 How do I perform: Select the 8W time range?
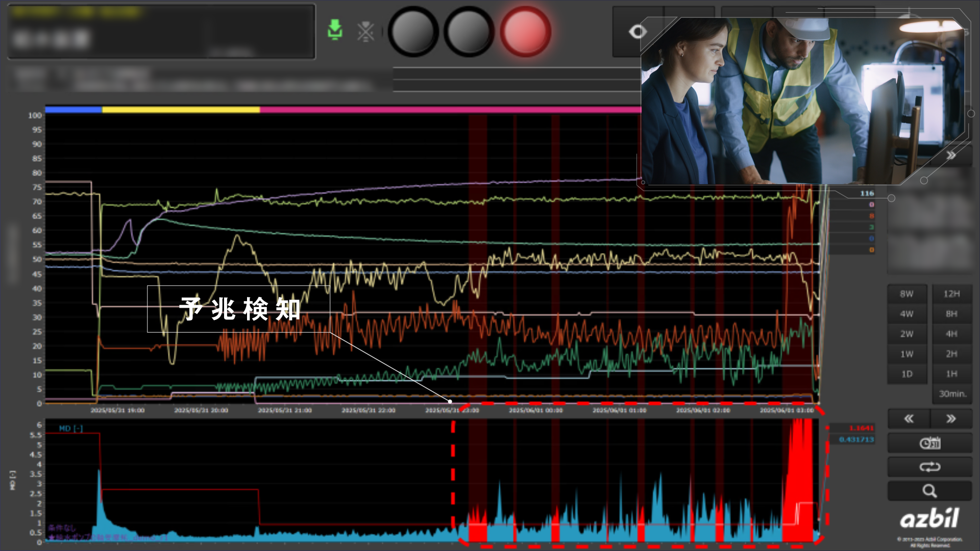[x=906, y=294]
